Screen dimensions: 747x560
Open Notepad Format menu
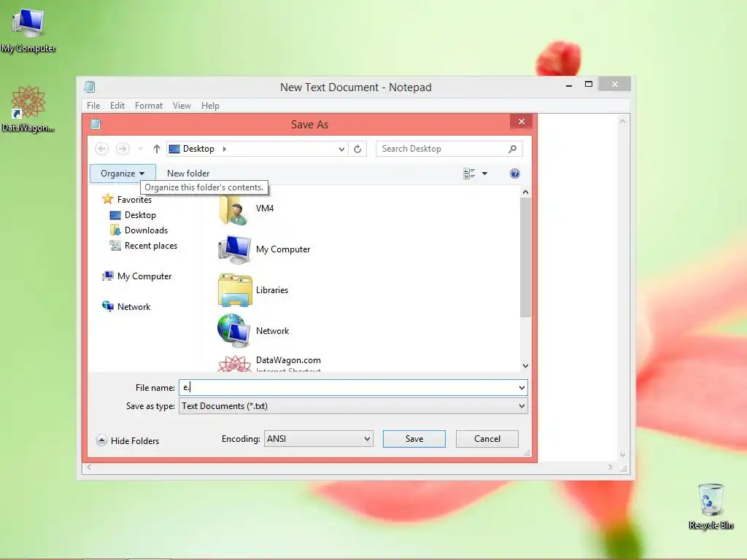pos(149,106)
